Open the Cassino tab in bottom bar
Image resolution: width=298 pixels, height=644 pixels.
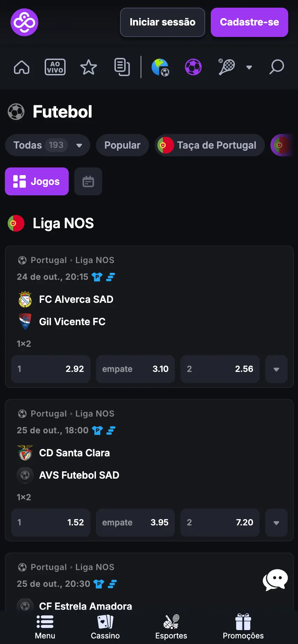tap(105, 627)
